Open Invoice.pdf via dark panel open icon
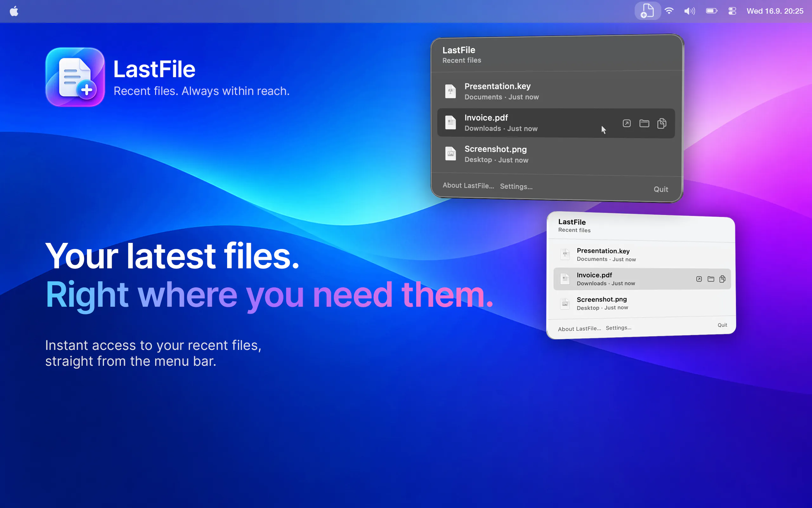 626,123
